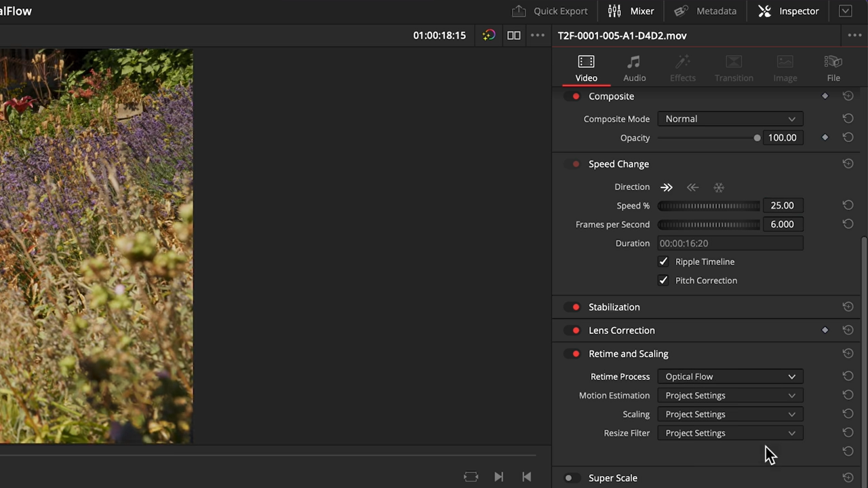Viewport: 868px width, 488px height.
Task: Collapse the Retime and Scaling section header
Action: [x=628, y=354]
